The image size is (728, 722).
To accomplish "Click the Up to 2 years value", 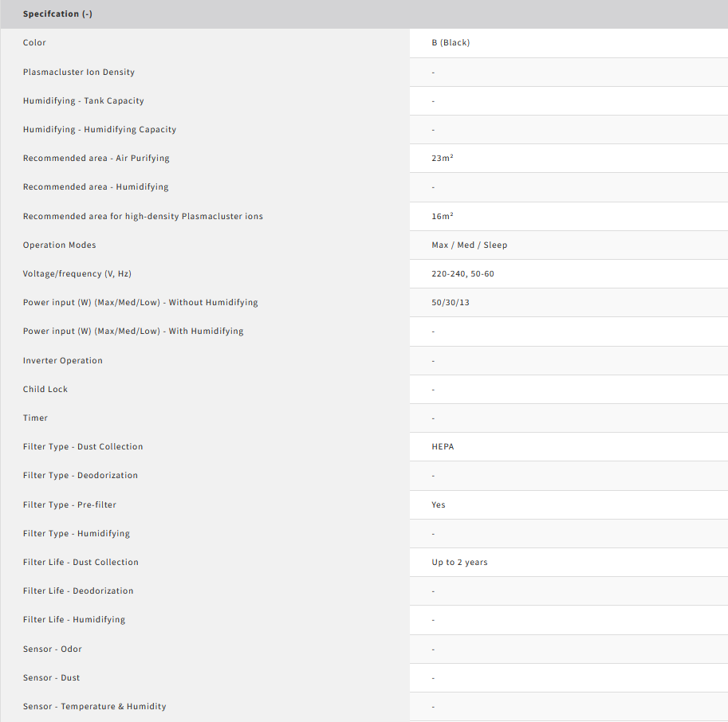I will click(459, 563).
